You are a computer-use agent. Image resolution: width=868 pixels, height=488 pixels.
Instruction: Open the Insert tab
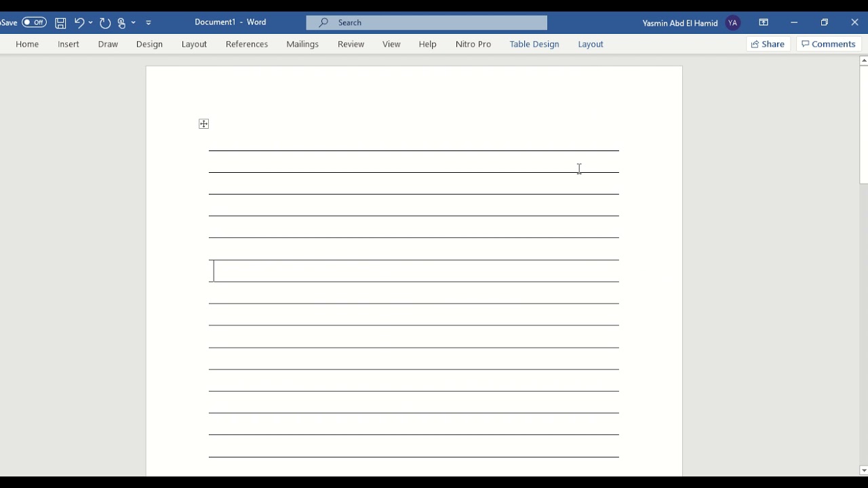click(x=68, y=44)
